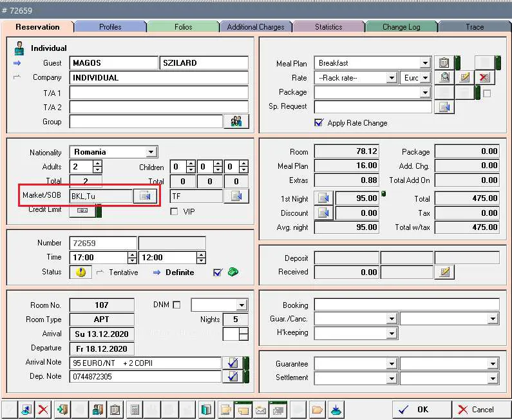Toggle the DNM checkbox

point(176,305)
